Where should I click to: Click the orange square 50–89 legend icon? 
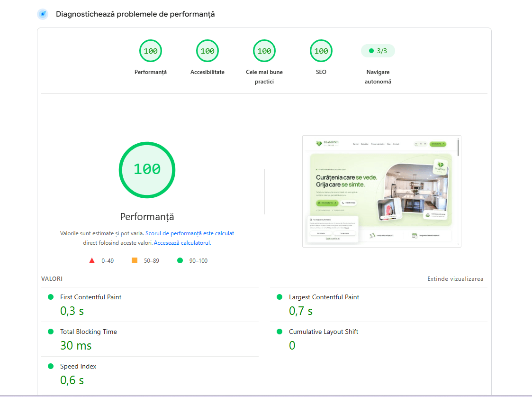(135, 260)
